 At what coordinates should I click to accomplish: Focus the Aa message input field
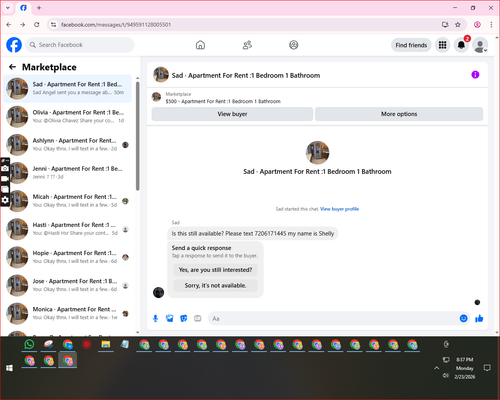[333, 319]
